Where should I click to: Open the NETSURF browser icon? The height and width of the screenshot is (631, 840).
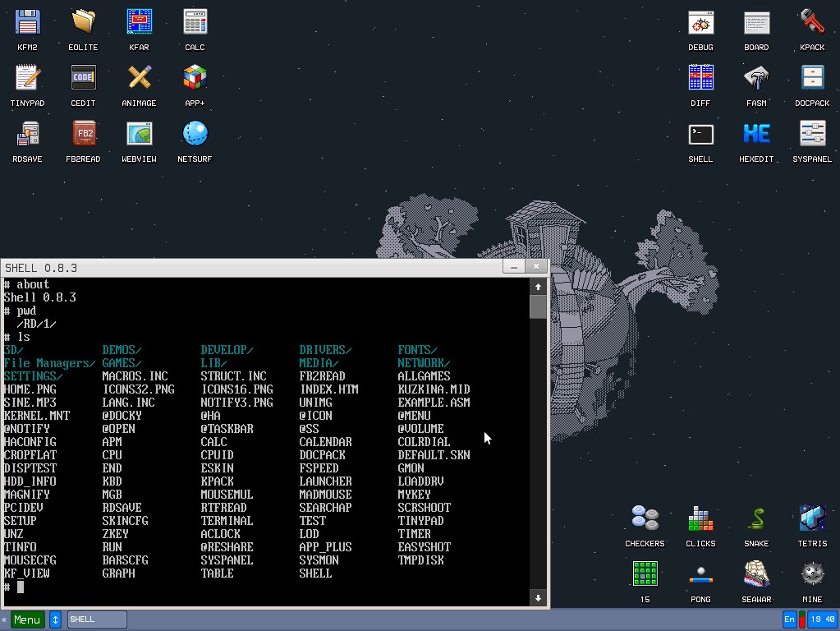195,135
